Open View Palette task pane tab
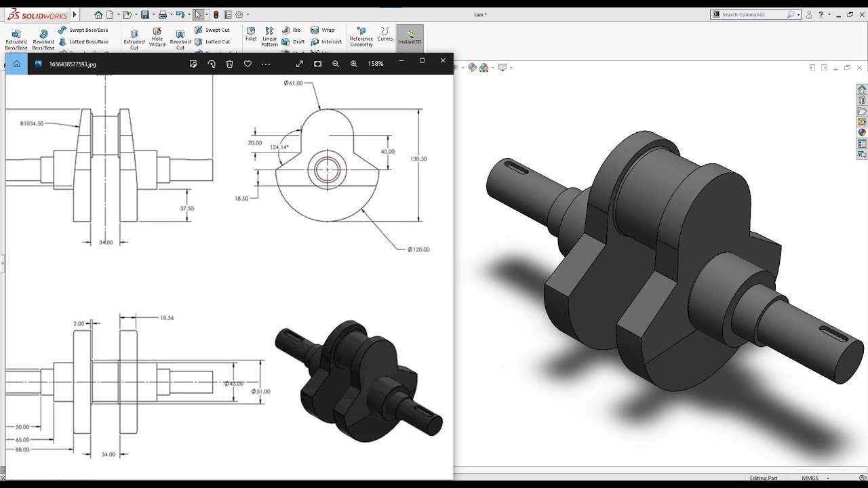 (x=862, y=122)
